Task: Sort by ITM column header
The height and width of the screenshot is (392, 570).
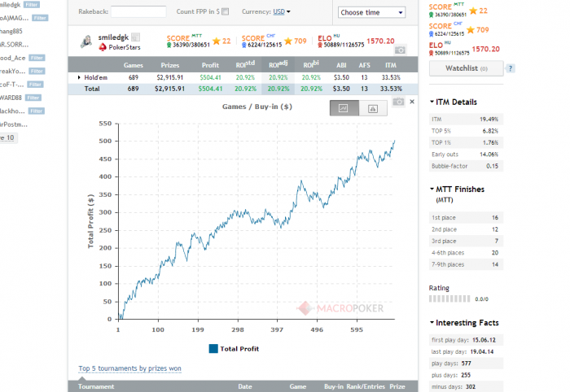Action: (x=391, y=65)
